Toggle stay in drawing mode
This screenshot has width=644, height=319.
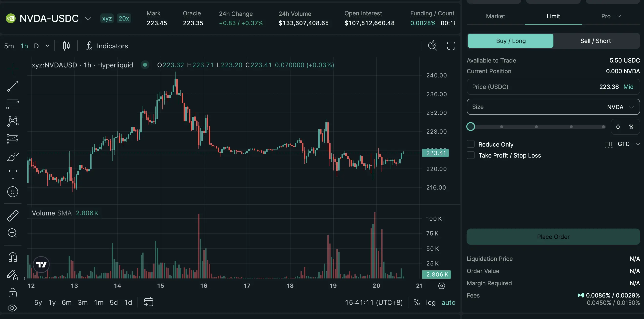[x=12, y=275]
